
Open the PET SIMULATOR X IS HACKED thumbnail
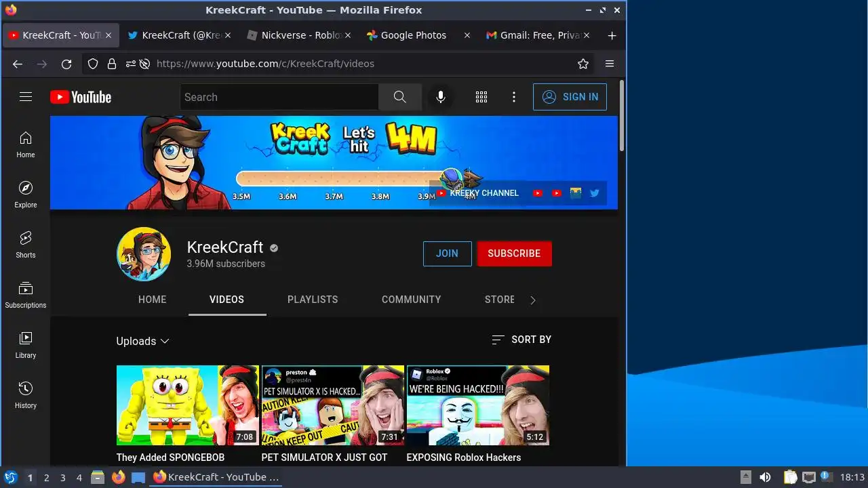tap(333, 405)
